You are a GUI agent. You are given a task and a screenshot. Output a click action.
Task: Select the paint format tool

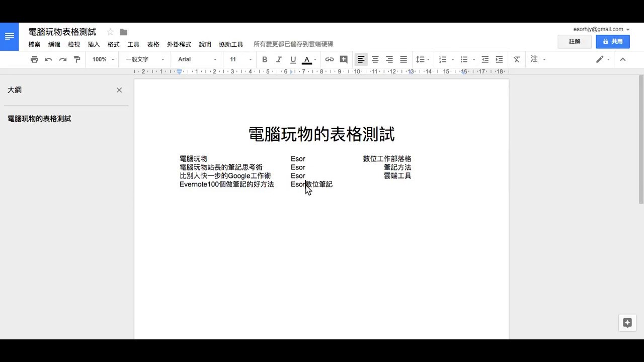(77, 59)
